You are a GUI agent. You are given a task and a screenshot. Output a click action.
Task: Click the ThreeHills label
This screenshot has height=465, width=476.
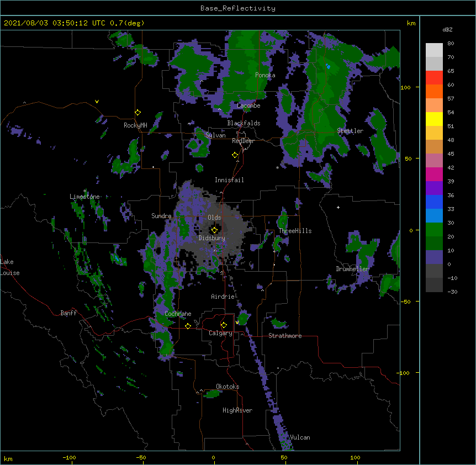point(295,231)
